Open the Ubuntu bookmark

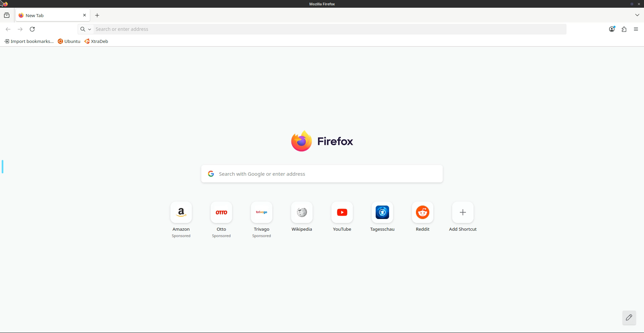69,41
